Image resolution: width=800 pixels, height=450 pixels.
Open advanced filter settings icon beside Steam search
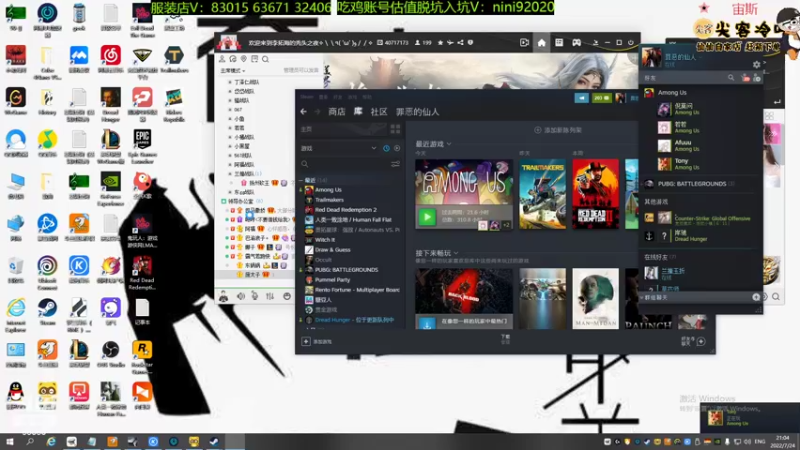coord(395,164)
